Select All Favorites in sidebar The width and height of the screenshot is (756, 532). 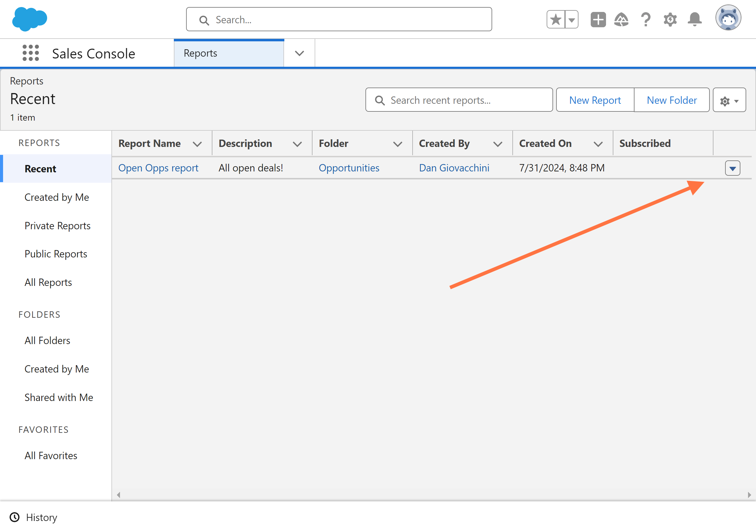[x=51, y=455]
